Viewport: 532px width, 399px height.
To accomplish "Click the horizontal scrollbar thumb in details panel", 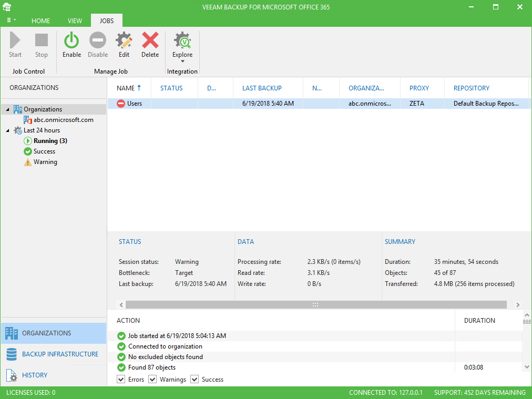I will tap(316, 305).
